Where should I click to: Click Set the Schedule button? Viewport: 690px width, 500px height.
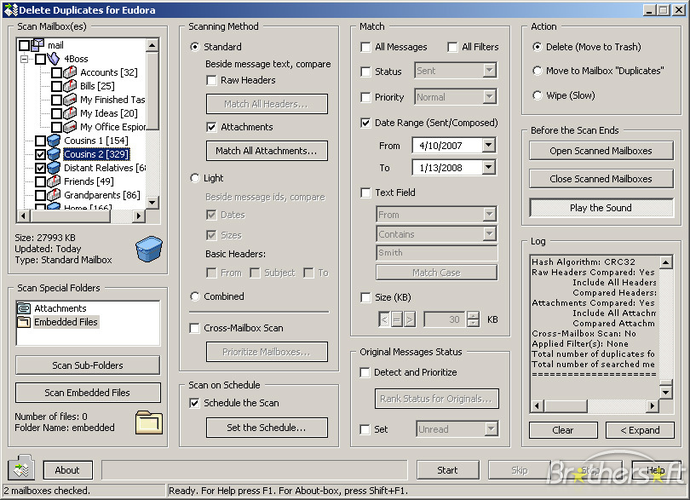(267, 427)
